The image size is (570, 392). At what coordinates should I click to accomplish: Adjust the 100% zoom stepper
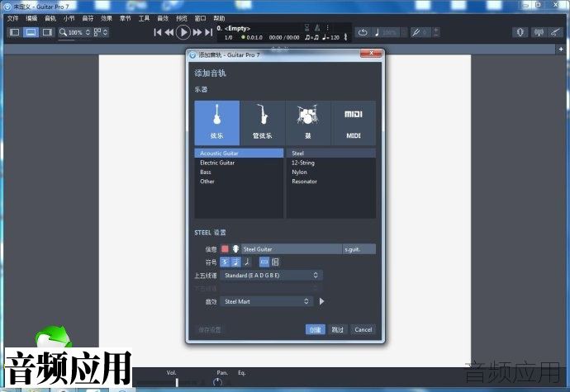pos(88,32)
